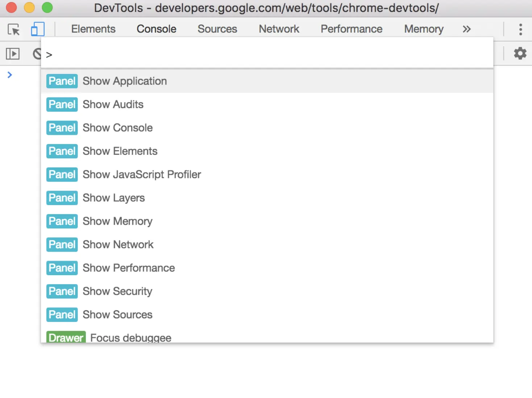532x398 pixels.
Task: Go to the Performance tab
Action: [352, 29]
